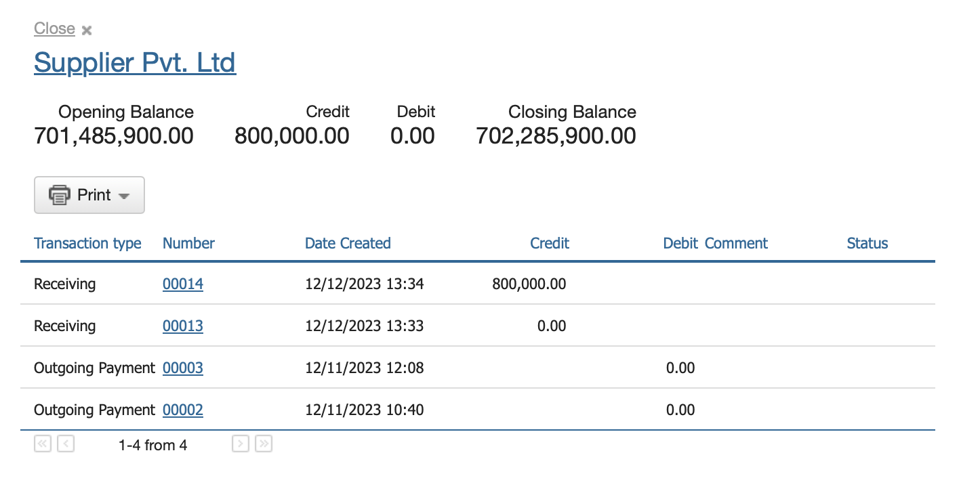The height and width of the screenshot is (497, 980).
Task: Click Outgoing Payment type in row 00002
Action: 95,410
